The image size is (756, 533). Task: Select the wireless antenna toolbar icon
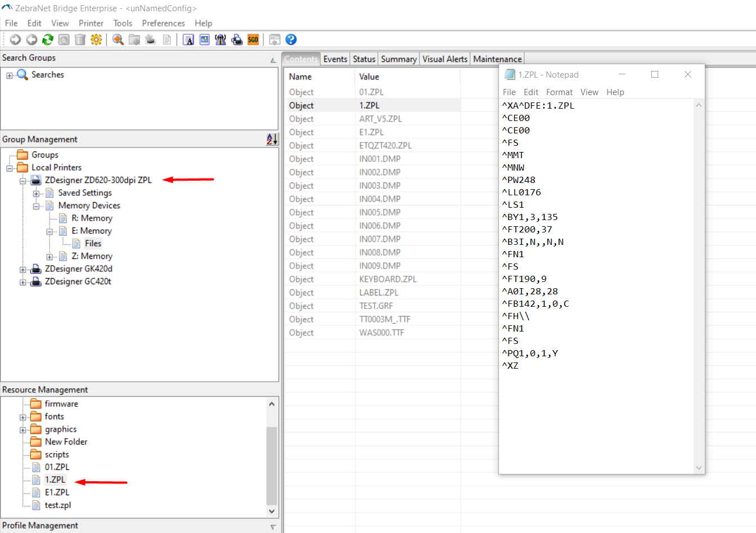coord(220,39)
